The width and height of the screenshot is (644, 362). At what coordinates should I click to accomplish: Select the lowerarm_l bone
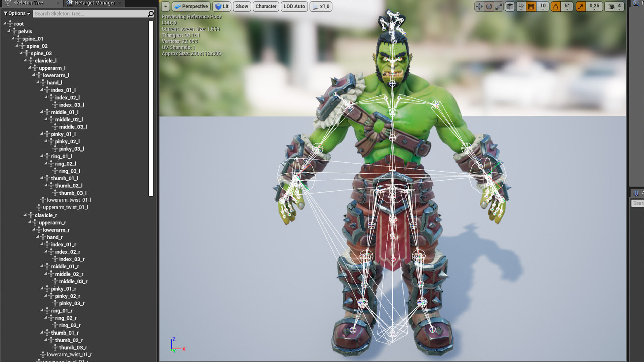pos(56,75)
